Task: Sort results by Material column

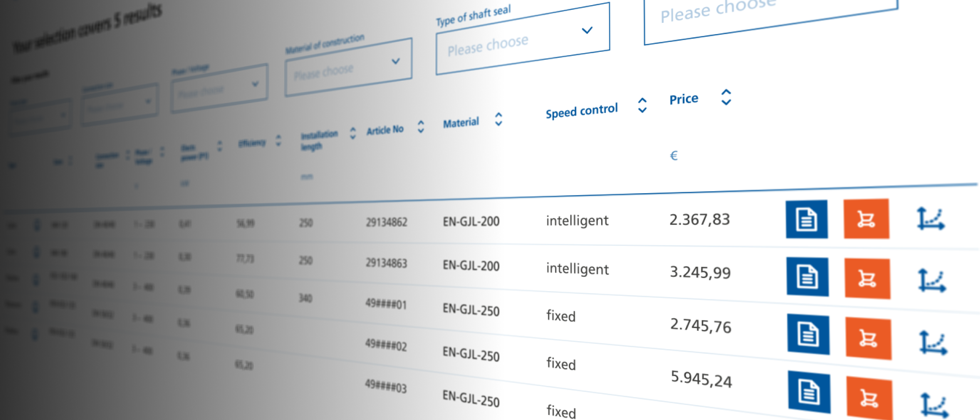Action: pos(498,119)
